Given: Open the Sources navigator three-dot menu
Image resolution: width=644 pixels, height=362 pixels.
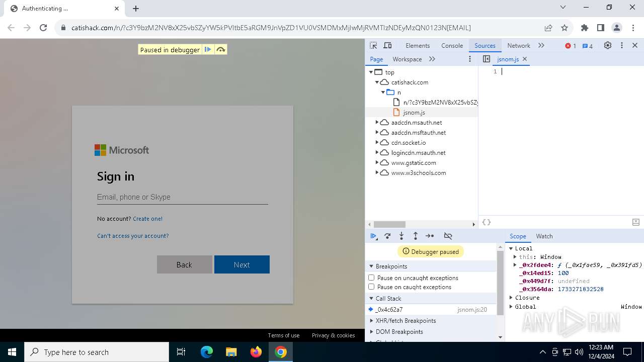Looking at the screenshot, I should pyautogui.click(x=470, y=59).
